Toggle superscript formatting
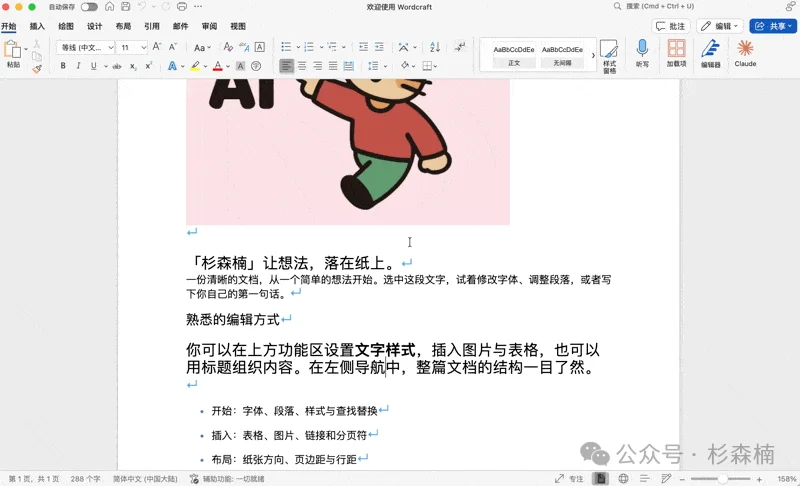This screenshot has width=800, height=486. [x=148, y=66]
